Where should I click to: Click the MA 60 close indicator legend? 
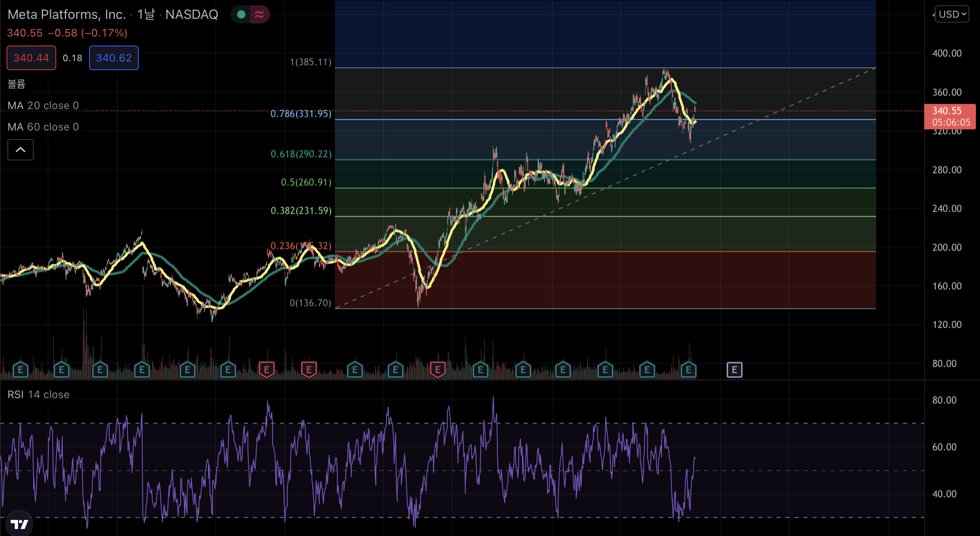tap(43, 127)
